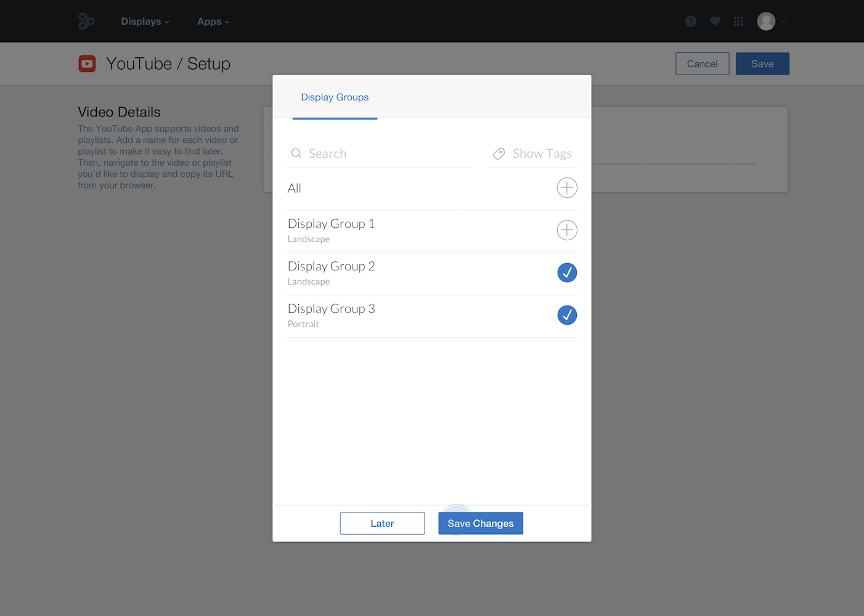Expand the Displays dropdown menu
The image size is (864, 616).
[145, 22]
